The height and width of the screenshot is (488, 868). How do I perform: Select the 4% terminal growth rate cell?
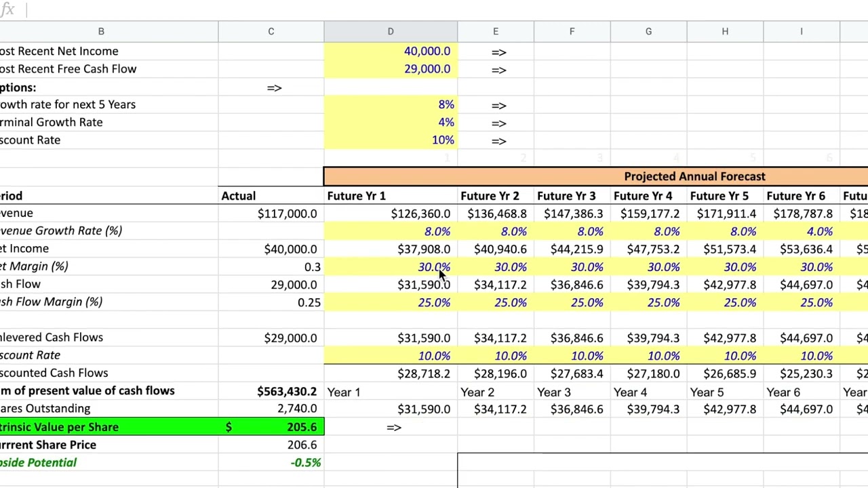[x=391, y=123]
